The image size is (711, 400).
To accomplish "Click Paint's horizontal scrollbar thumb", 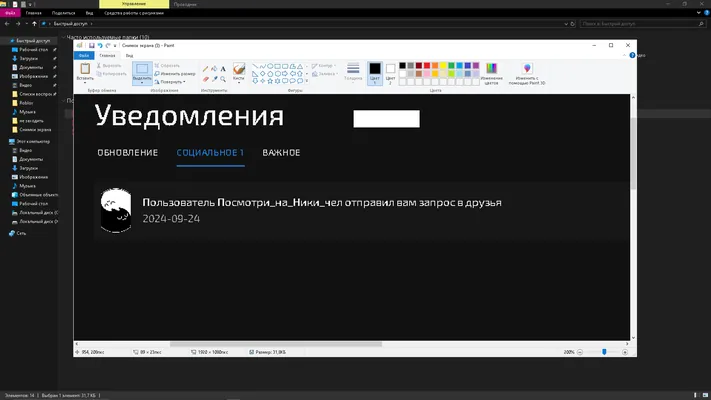I will pos(276,344).
